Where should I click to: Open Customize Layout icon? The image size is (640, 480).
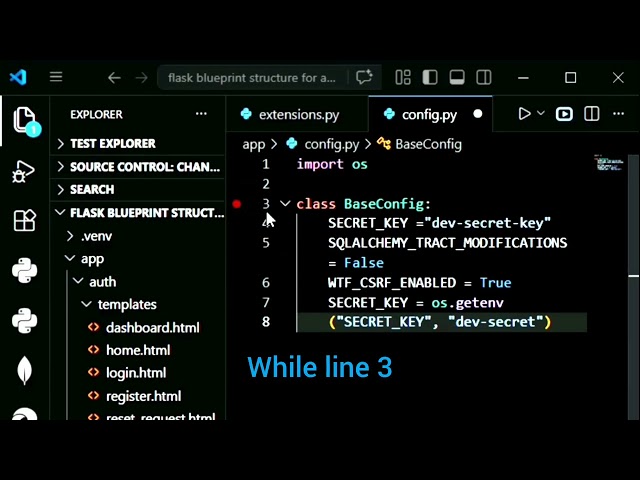coord(403,77)
